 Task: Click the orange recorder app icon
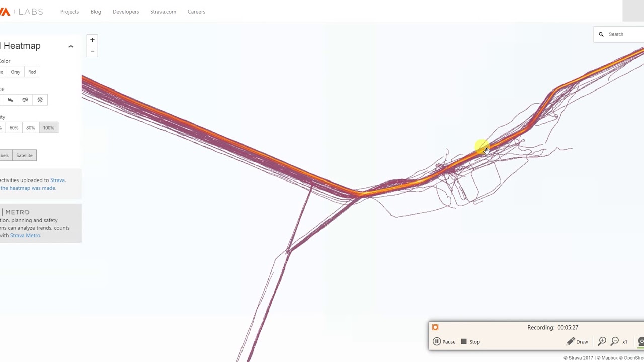click(435, 327)
